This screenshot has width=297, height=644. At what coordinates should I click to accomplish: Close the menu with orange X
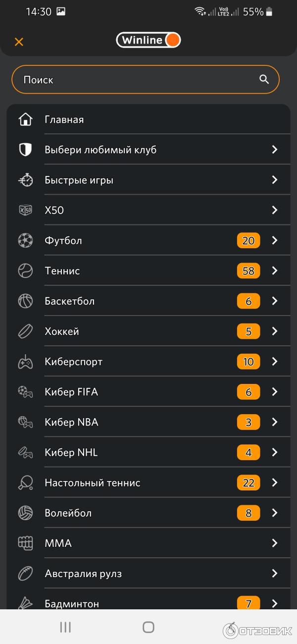pyautogui.click(x=19, y=42)
